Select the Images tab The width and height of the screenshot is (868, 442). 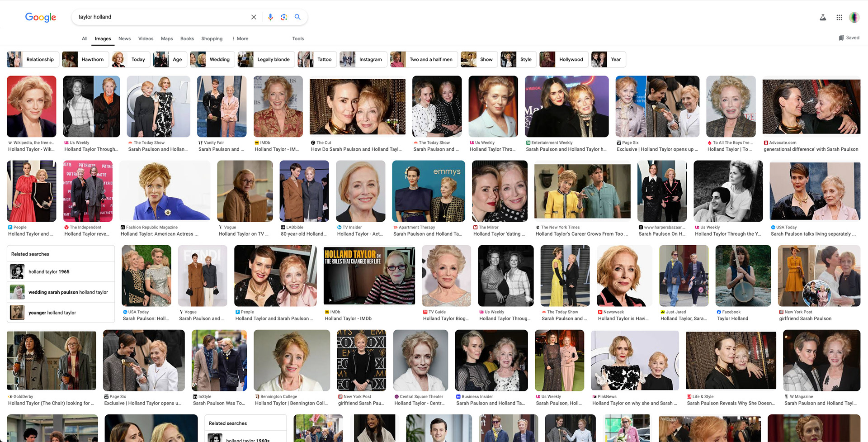pyautogui.click(x=103, y=38)
